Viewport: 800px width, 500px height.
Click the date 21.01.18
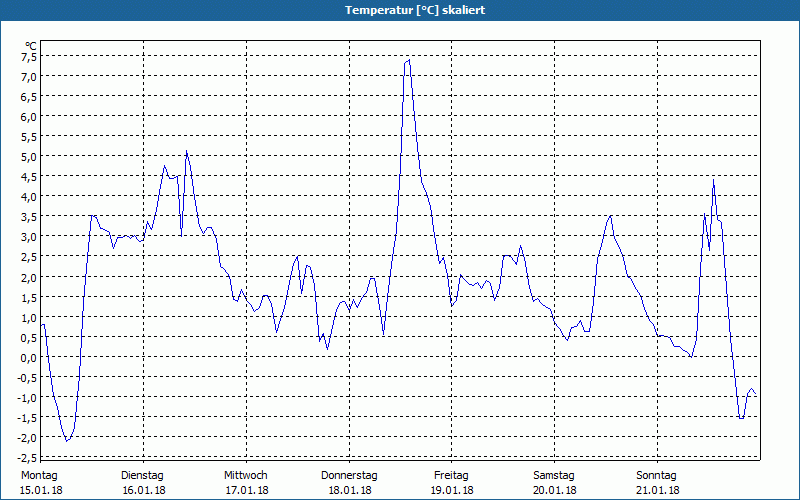(658, 490)
